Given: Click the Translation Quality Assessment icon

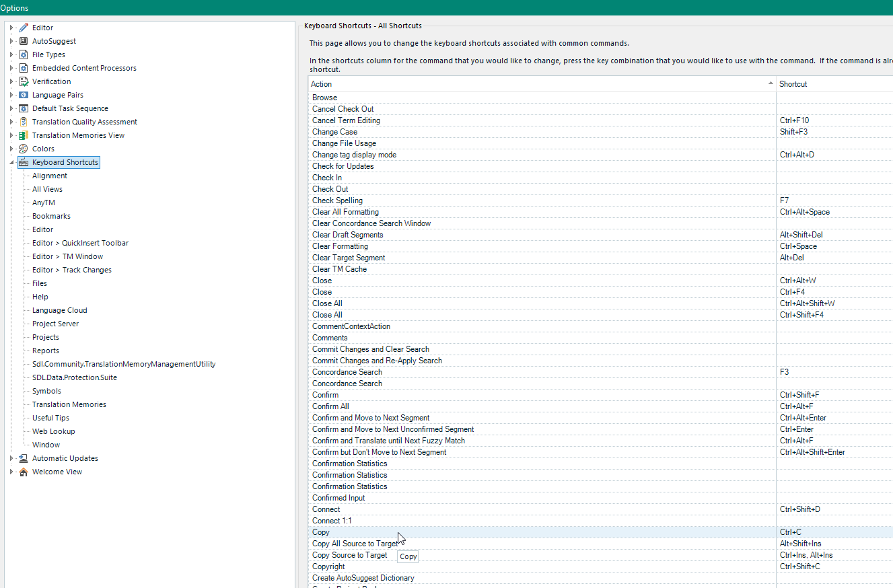Looking at the screenshot, I should [24, 122].
